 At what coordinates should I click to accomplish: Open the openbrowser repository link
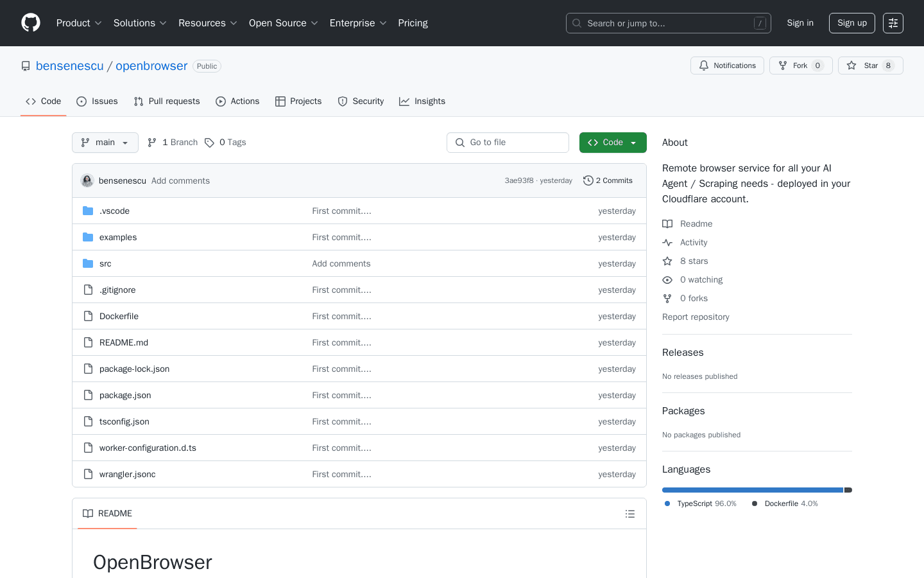click(151, 66)
